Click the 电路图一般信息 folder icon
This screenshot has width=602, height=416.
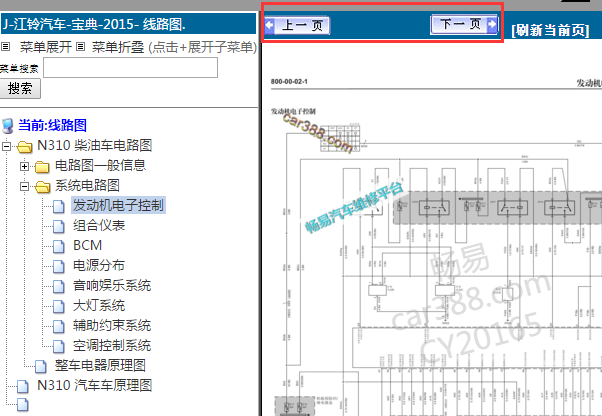click(42, 166)
